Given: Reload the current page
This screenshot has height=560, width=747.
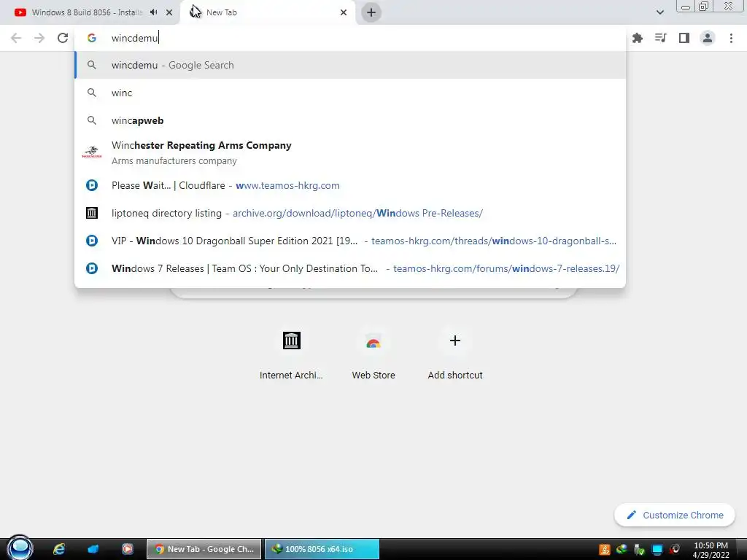Looking at the screenshot, I should (63, 38).
